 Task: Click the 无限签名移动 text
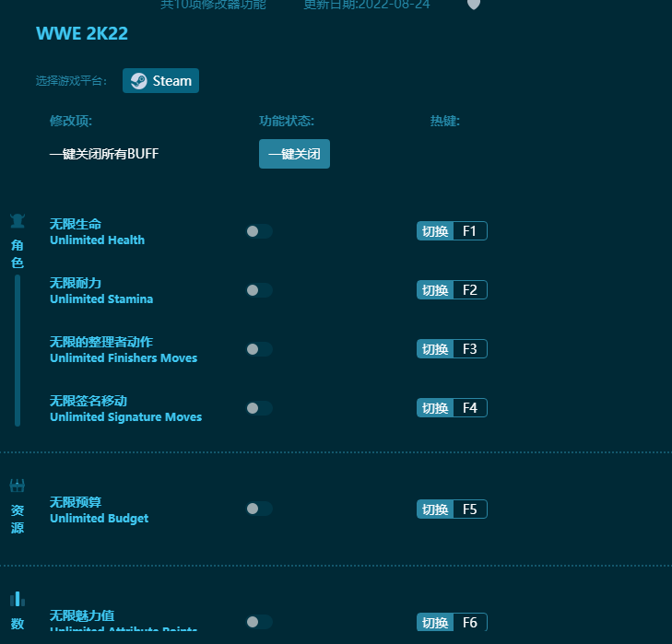(88, 401)
